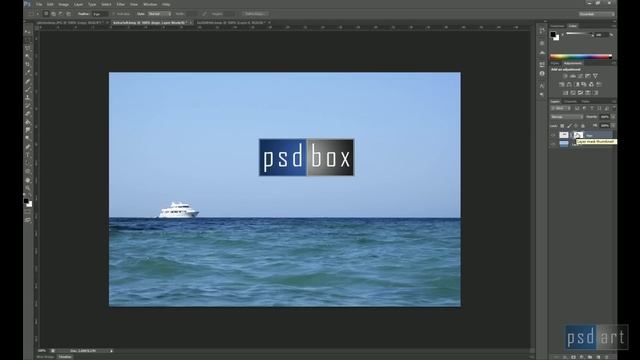This screenshot has width=640, height=360.
Task: Click the Feather input field
Action: click(100, 14)
